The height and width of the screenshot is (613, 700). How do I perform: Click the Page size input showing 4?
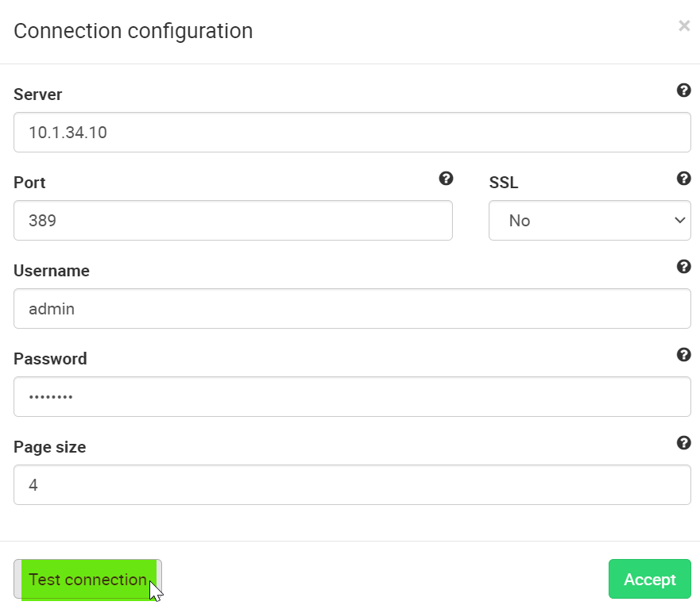tap(352, 485)
